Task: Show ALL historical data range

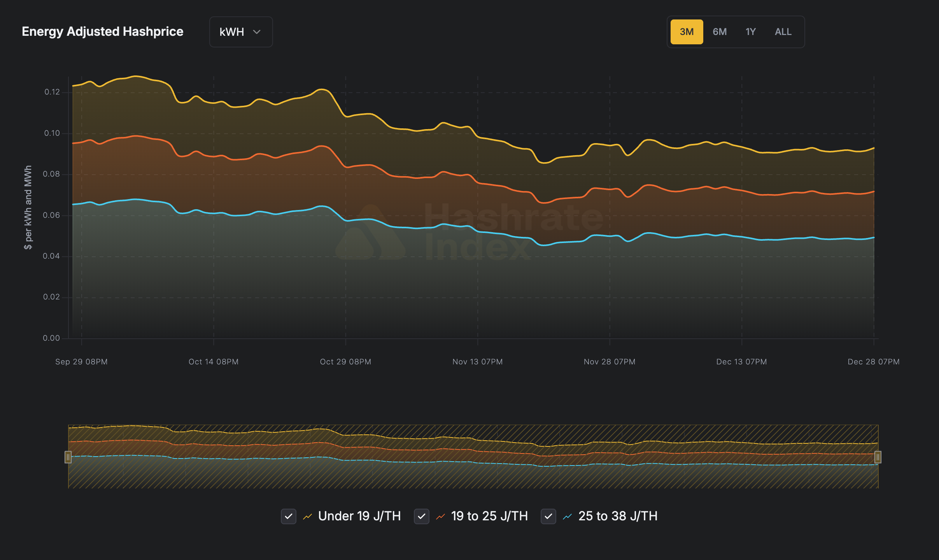Action: pyautogui.click(x=783, y=32)
